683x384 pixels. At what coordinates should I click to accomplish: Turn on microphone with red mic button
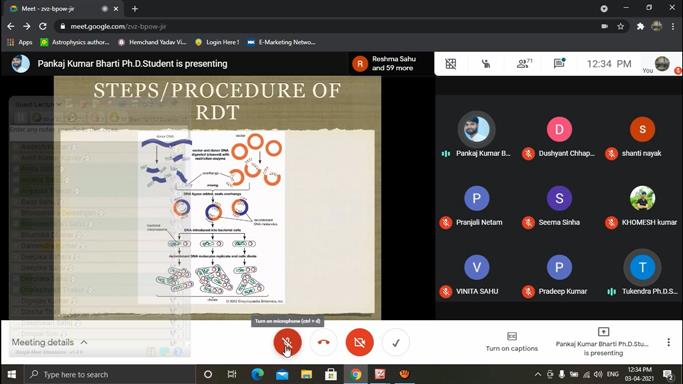click(x=287, y=342)
